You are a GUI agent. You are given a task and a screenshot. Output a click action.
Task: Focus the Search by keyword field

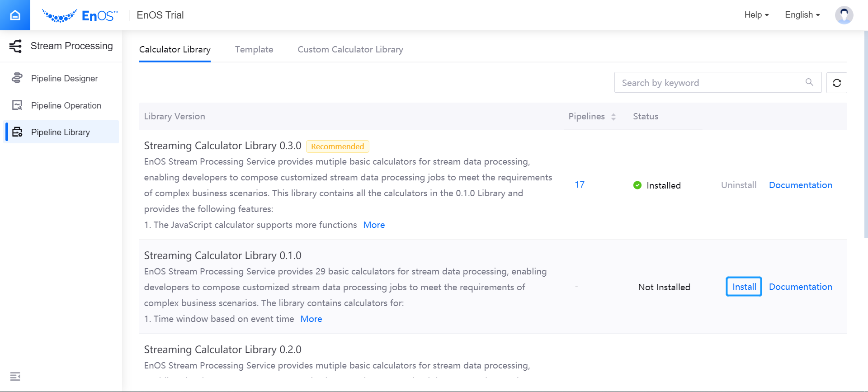tap(717, 82)
